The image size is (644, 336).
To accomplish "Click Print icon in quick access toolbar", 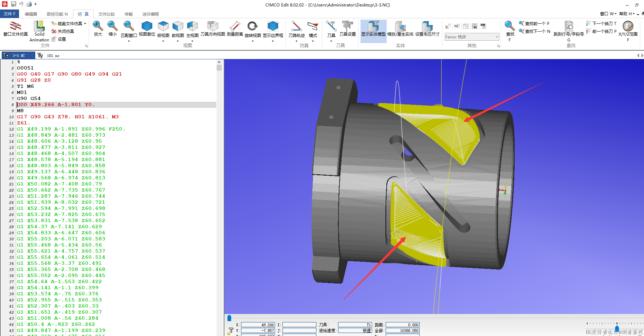I will 29,4.
